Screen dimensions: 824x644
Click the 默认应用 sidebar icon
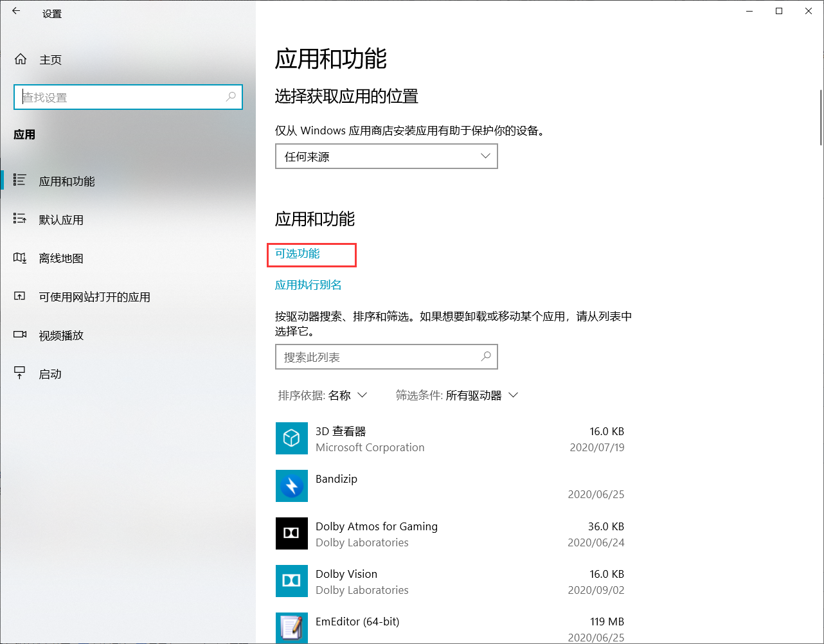(x=20, y=219)
